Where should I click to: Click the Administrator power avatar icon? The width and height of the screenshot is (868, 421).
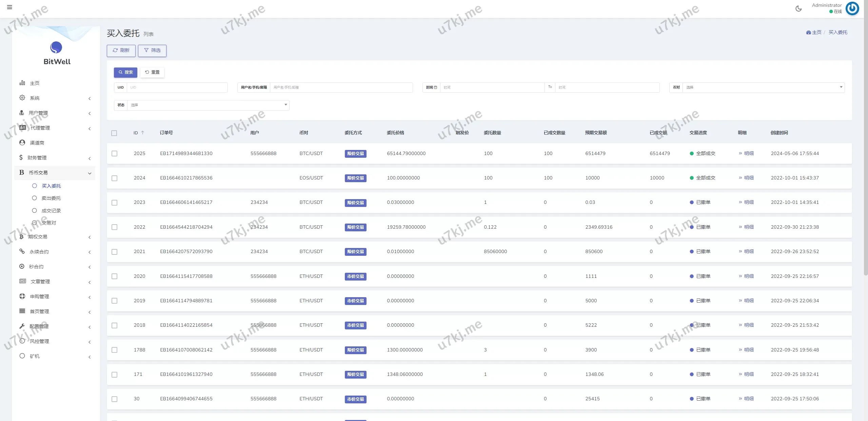tap(852, 8)
